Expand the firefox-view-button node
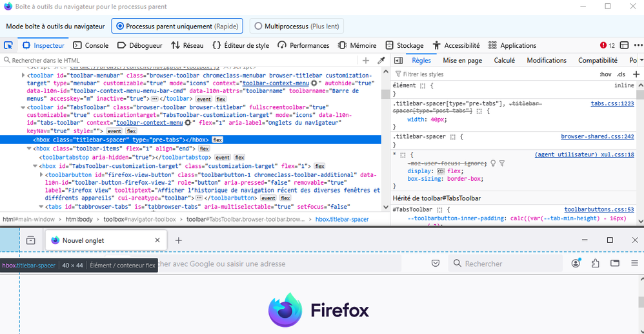The image size is (644, 334). [41, 175]
